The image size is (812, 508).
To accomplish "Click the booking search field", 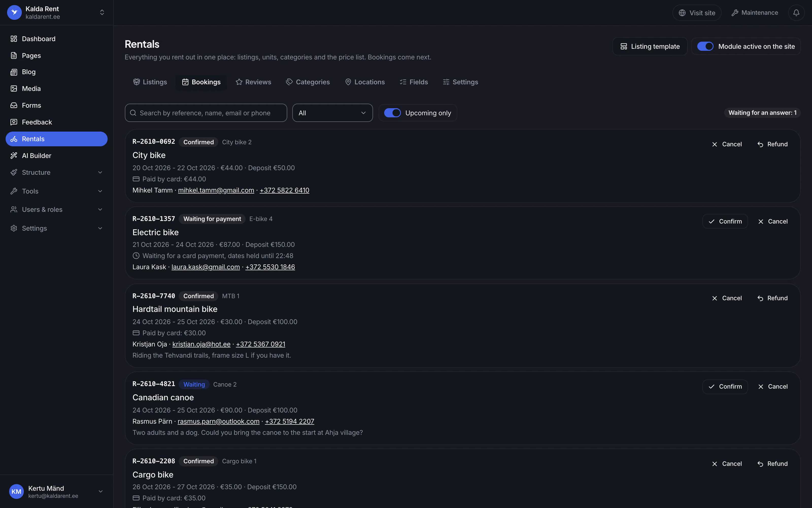I will click(206, 113).
